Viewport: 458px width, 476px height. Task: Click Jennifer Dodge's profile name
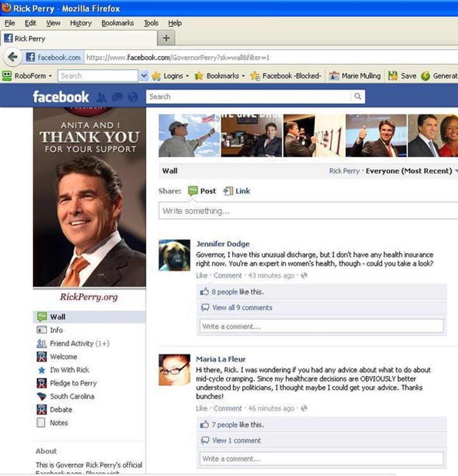click(222, 244)
